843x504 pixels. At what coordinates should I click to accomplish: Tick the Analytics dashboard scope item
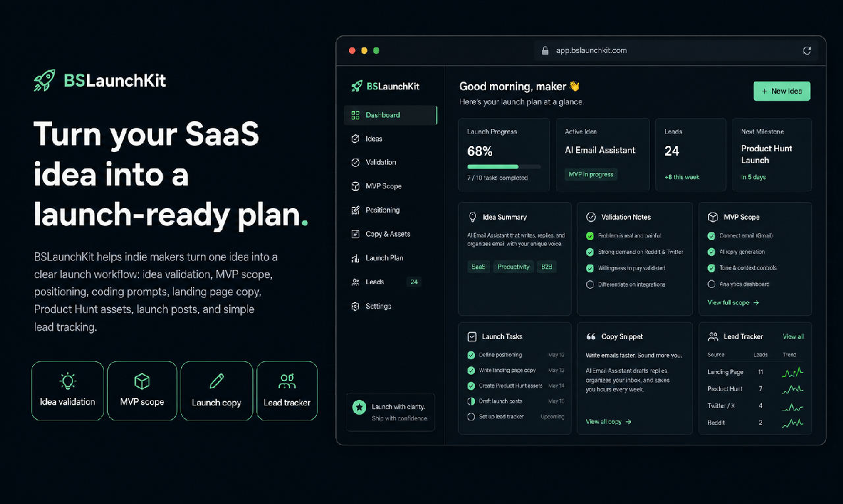pos(711,284)
